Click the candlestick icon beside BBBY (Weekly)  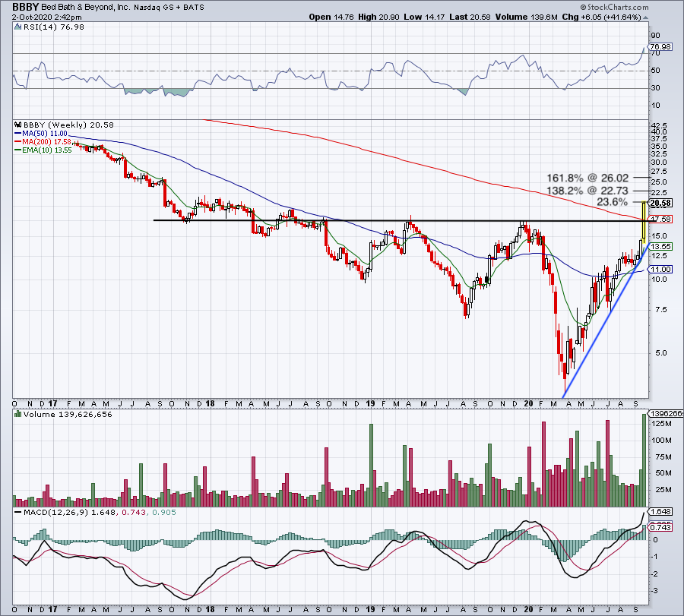point(18,125)
